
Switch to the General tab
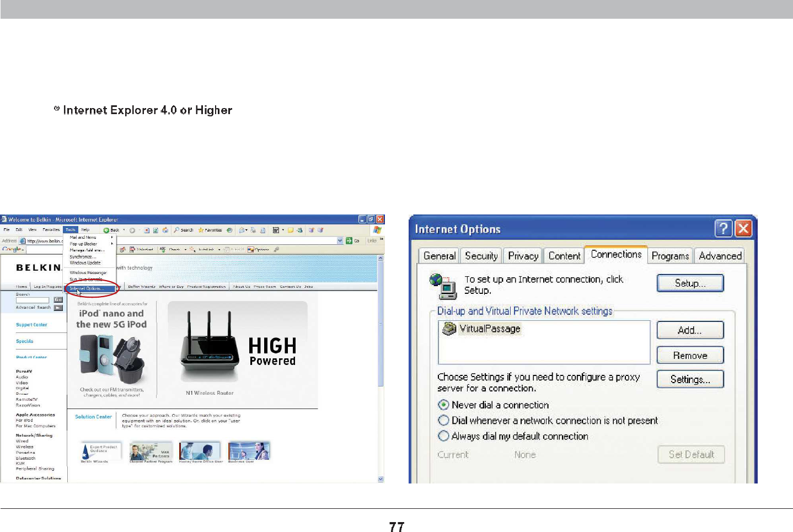pos(439,256)
